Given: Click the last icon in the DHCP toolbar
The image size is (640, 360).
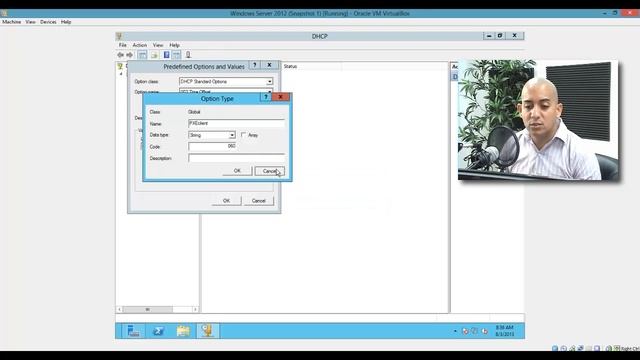Looking at the screenshot, I should coord(188,55).
